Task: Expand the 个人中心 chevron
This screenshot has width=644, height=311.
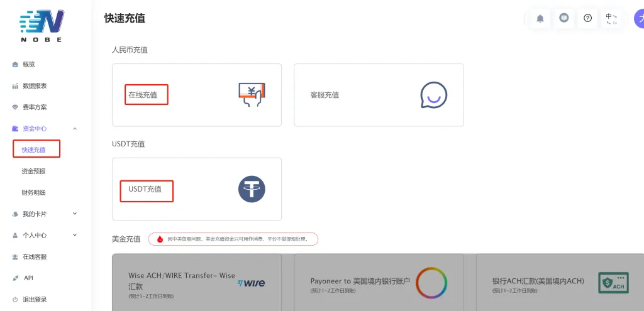Action: click(75, 235)
